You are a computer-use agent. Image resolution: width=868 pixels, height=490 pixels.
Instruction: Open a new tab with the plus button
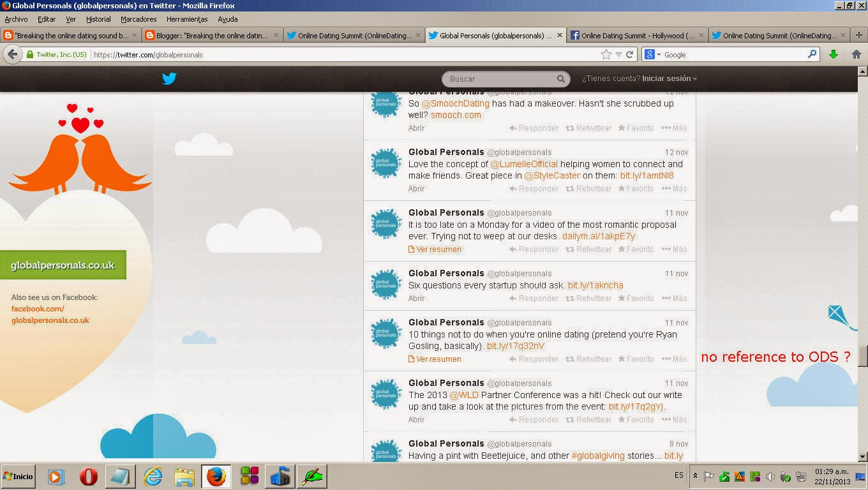click(x=858, y=36)
